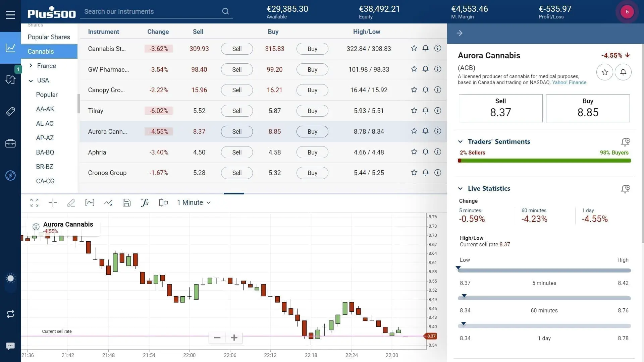The image size is (644, 362).
Task: Open CA-CG share group
Action: pos(45,181)
